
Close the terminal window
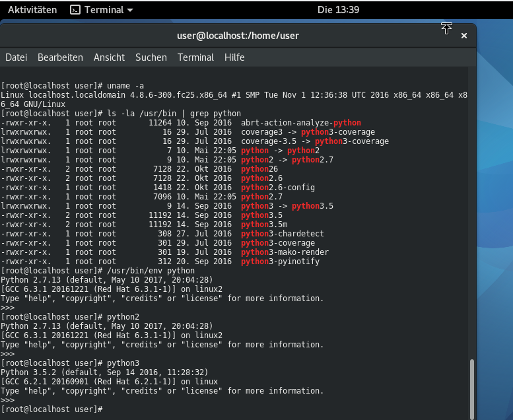point(464,36)
